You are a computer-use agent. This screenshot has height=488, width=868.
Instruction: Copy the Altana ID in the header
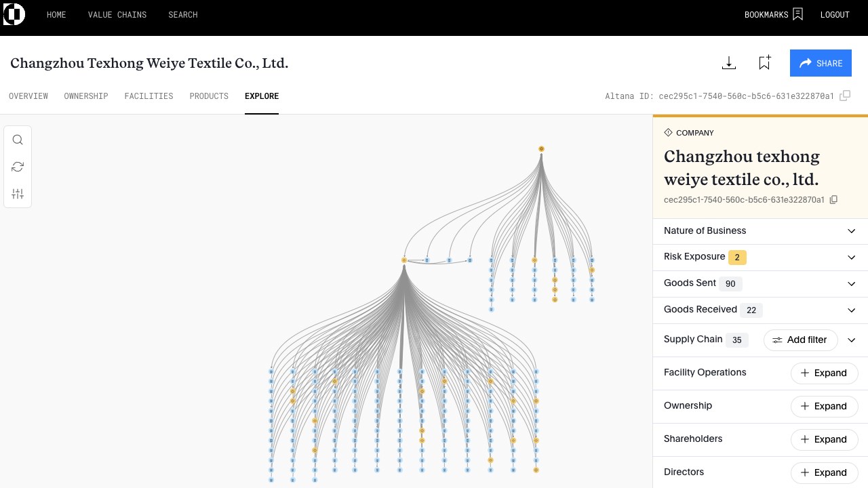(x=845, y=96)
